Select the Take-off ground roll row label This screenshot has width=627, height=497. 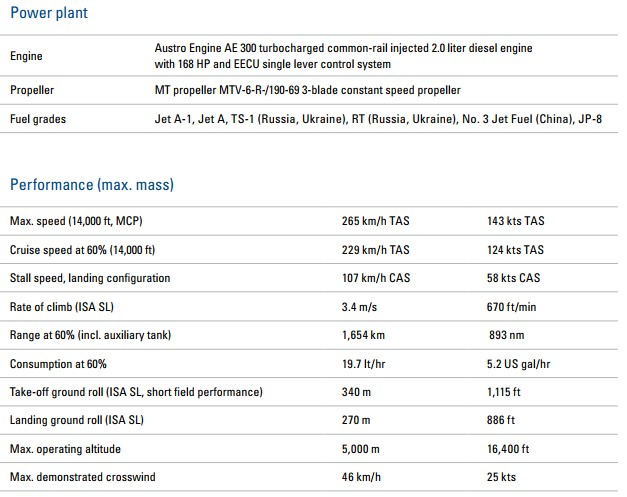click(136, 392)
